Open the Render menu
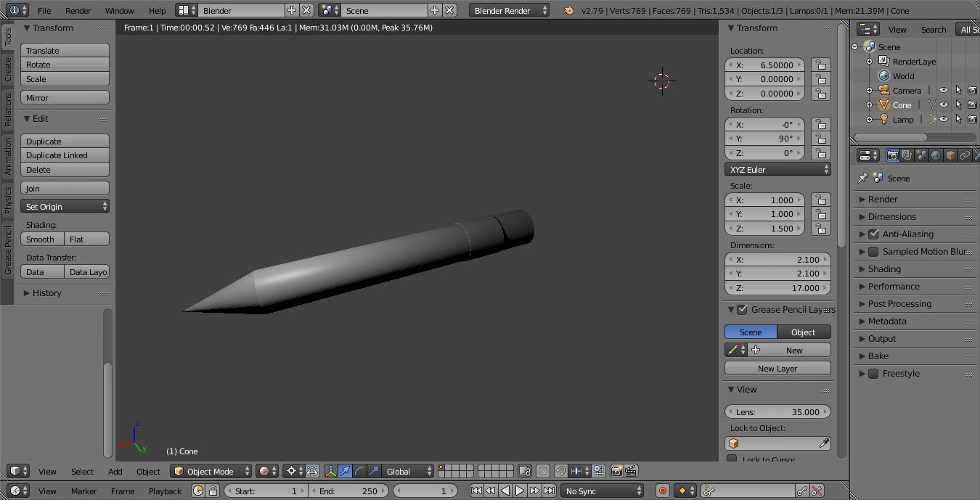Image resolution: width=980 pixels, height=500 pixels. click(78, 10)
